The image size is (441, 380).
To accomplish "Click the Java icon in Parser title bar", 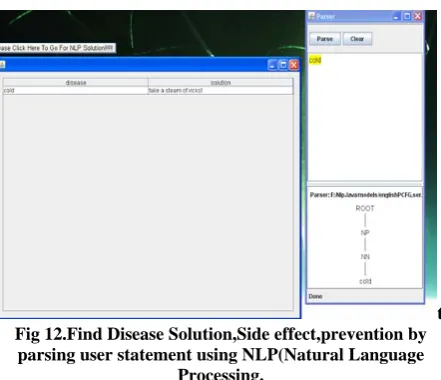I will click(x=312, y=16).
